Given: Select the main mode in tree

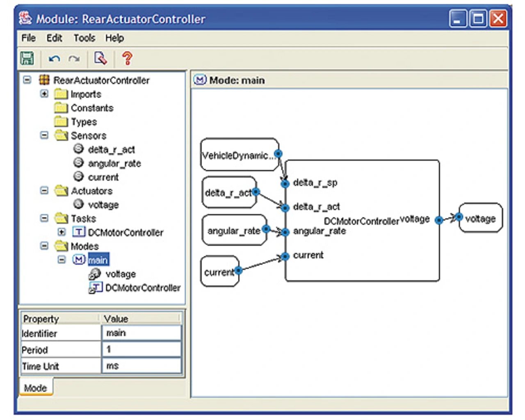Looking at the screenshot, I should click(x=98, y=260).
